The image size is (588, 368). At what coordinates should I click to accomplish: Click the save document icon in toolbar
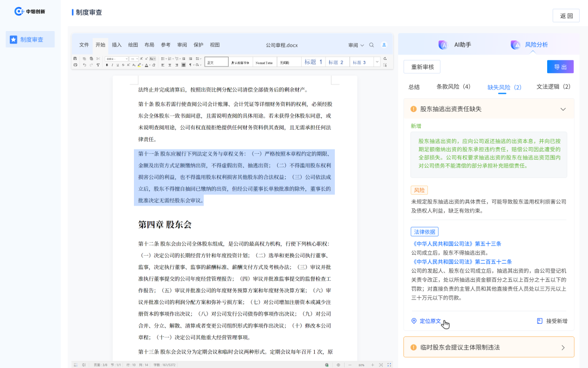(x=75, y=58)
